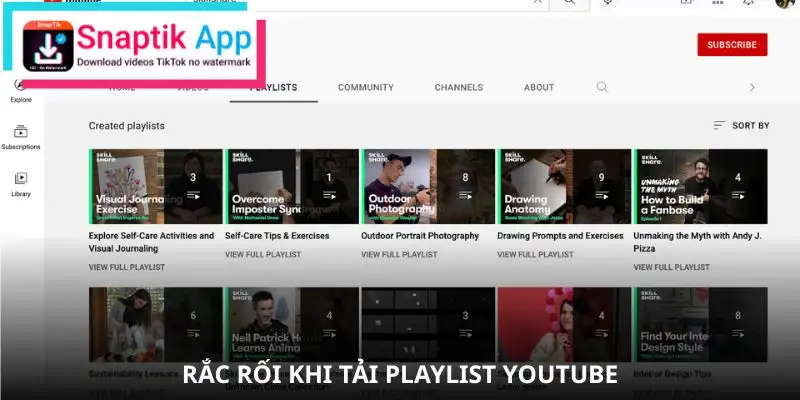View full playlist for Outdoor Portrait Photography

[399, 254]
